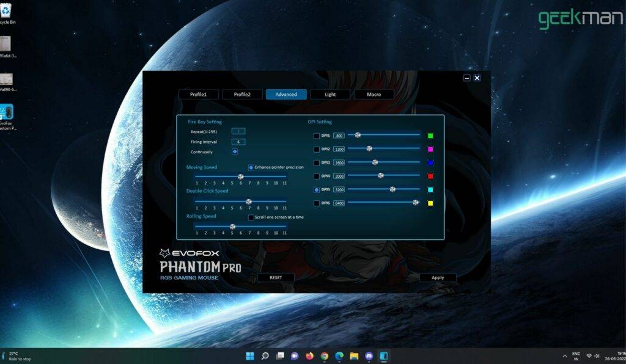Viewport: 626px width, 364px height.
Task: Click the DPI1 slider handle
Action: (x=358, y=135)
